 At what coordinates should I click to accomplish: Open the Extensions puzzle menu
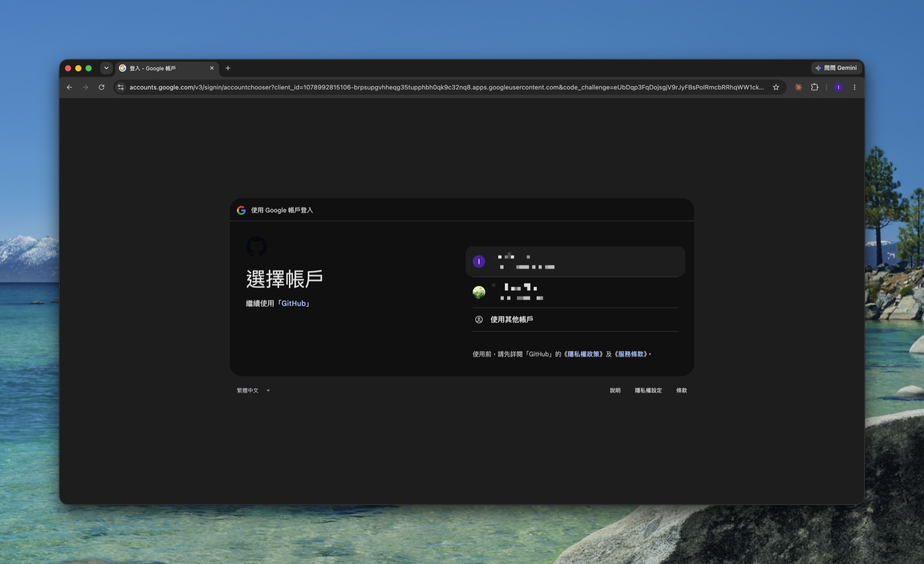[x=815, y=87]
